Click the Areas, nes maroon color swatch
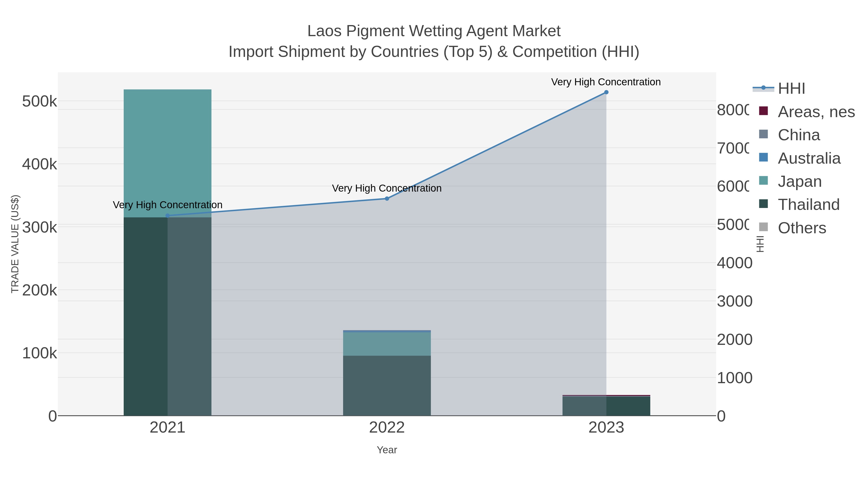Screen dimensions: 868x488 tap(764, 111)
